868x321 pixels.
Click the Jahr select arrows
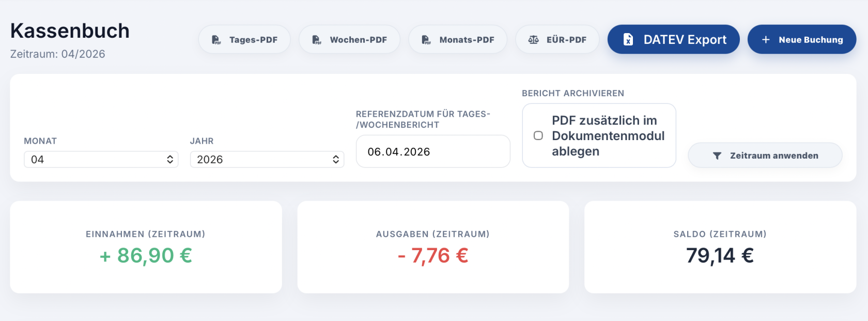(336, 159)
